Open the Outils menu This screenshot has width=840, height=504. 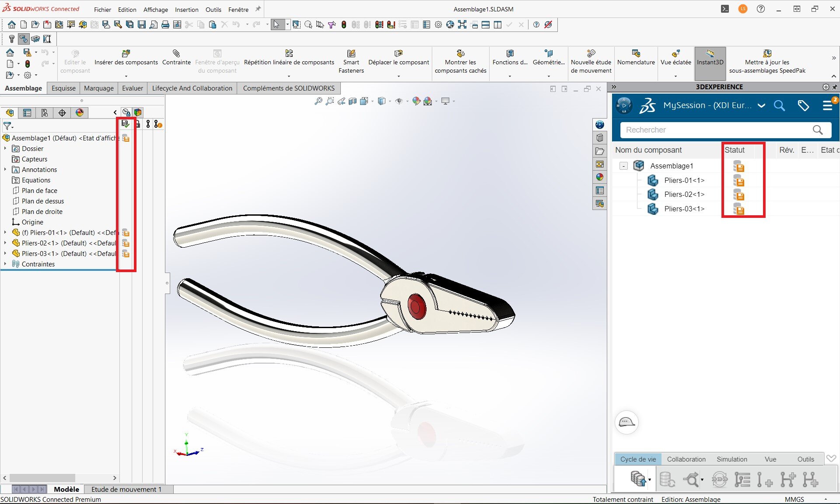[x=213, y=9]
